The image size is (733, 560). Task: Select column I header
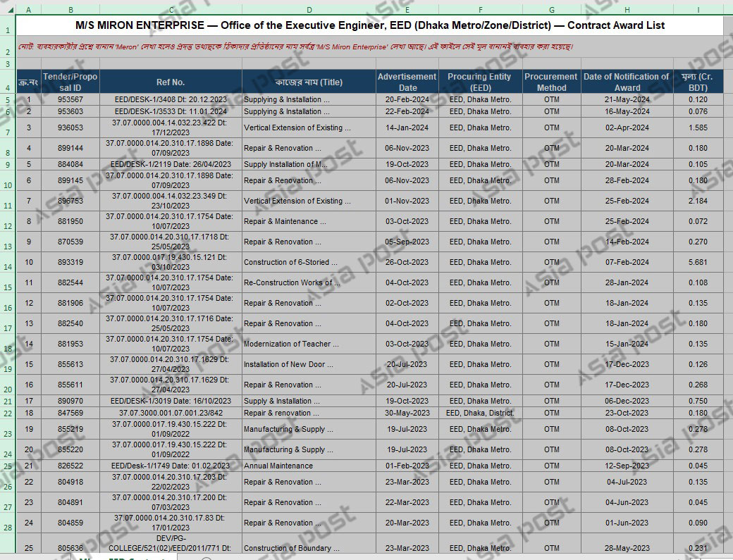[698, 10]
